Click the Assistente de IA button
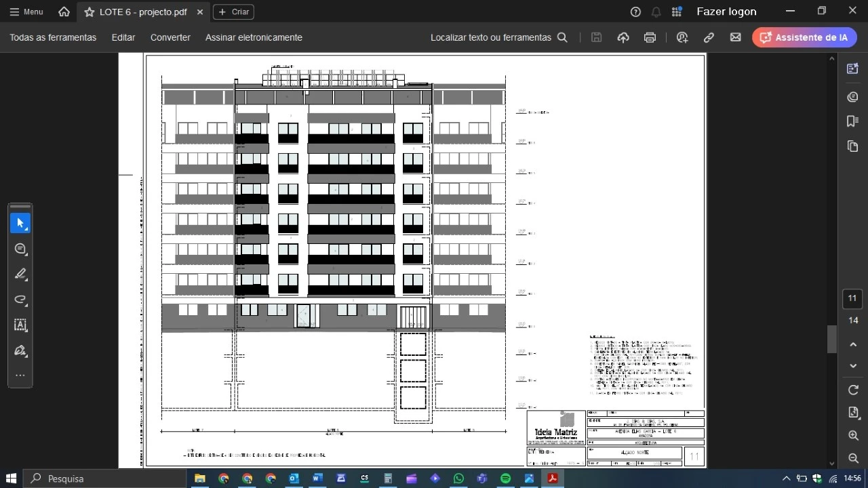 804,38
